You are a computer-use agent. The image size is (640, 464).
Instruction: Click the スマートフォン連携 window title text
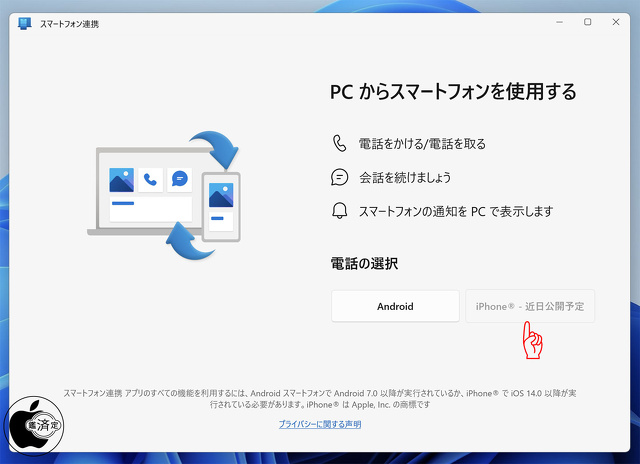[x=69, y=24]
